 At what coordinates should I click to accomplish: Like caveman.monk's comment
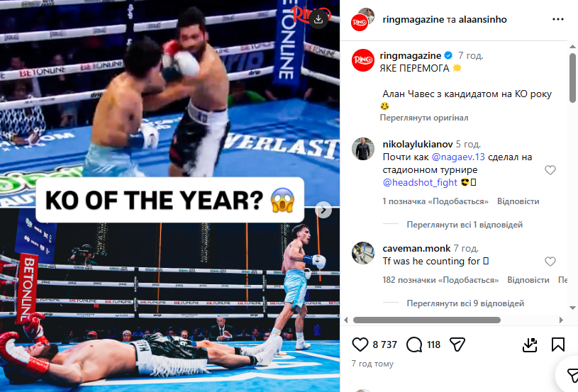point(550,261)
